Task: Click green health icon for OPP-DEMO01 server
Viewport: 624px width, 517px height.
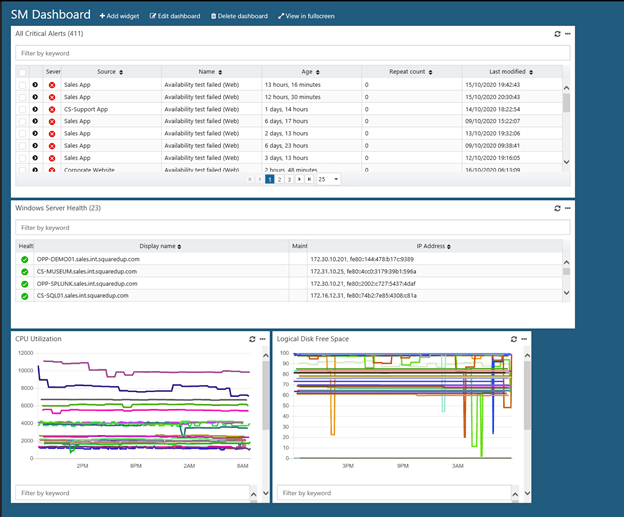Action: tap(24, 259)
